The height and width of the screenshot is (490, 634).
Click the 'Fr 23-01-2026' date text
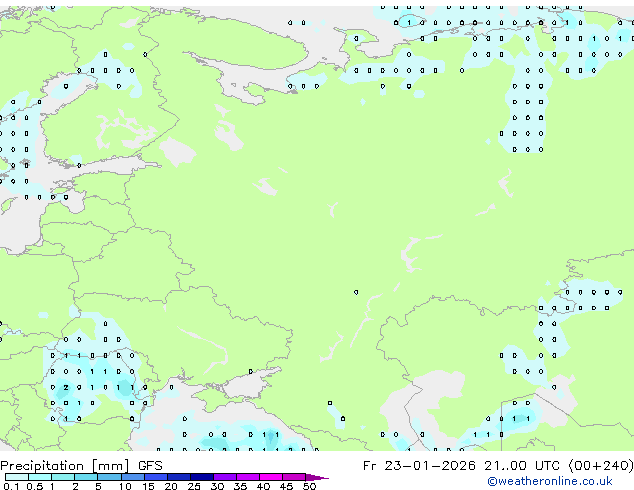419,466
